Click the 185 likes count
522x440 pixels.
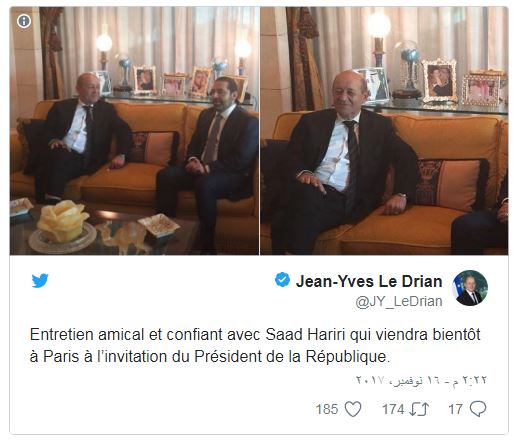click(x=327, y=409)
